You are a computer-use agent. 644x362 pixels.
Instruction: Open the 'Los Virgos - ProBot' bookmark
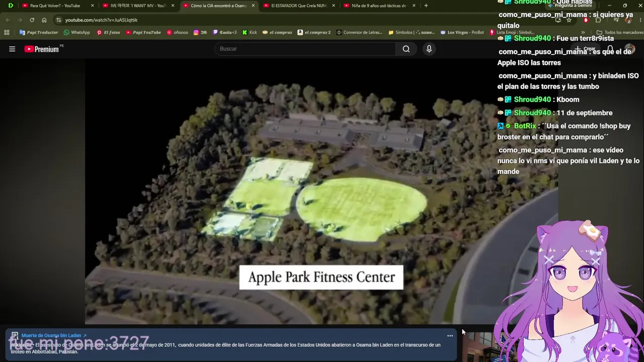tap(462, 32)
